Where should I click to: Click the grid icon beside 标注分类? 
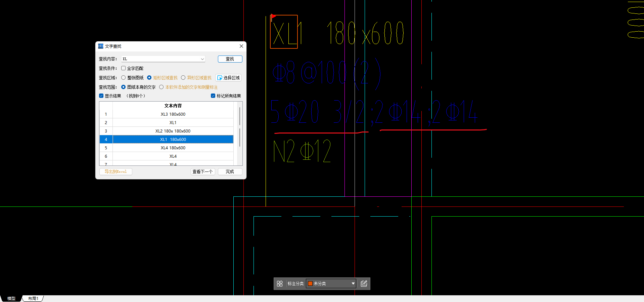pos(280,284)
